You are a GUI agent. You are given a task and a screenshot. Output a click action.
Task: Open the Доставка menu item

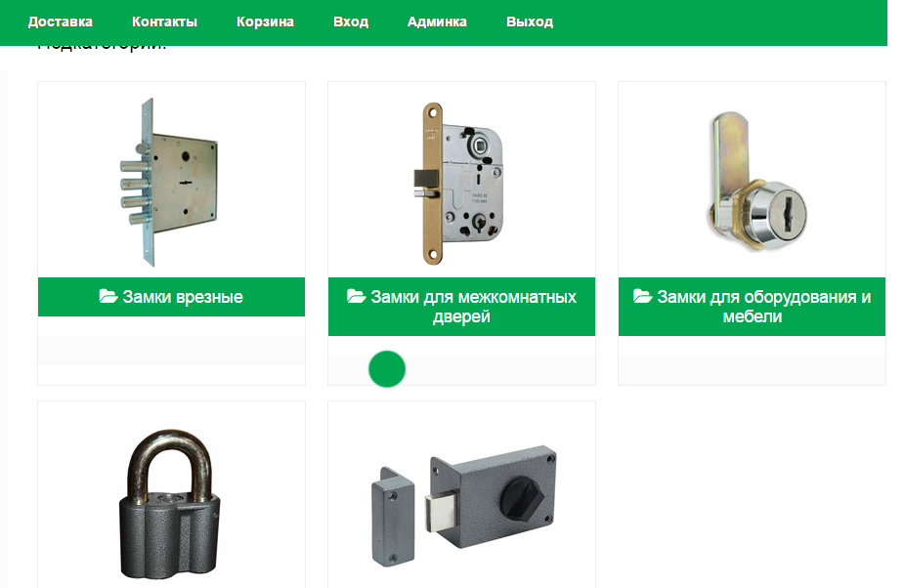(x=60, y=21)
